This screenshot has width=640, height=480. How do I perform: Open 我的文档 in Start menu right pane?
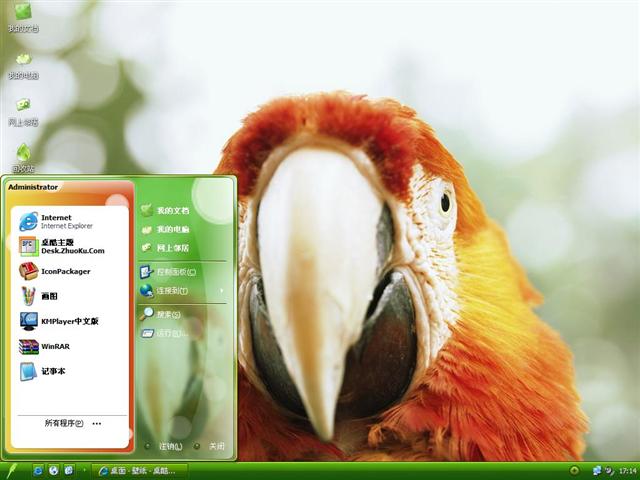click(165, 211)
